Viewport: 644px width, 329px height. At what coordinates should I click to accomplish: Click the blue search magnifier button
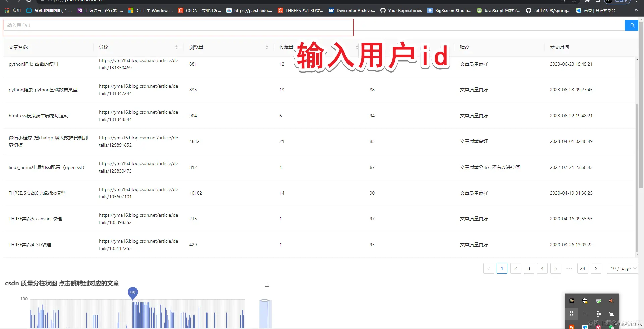632,25
